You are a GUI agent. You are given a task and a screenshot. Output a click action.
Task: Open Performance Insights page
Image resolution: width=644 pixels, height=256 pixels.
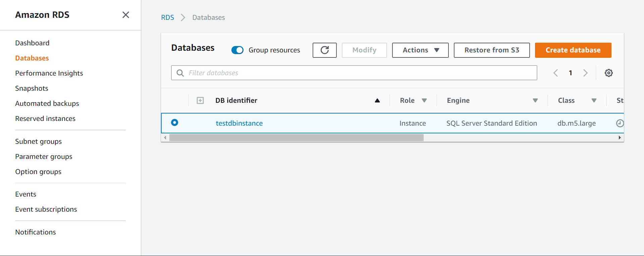(49, 73)
